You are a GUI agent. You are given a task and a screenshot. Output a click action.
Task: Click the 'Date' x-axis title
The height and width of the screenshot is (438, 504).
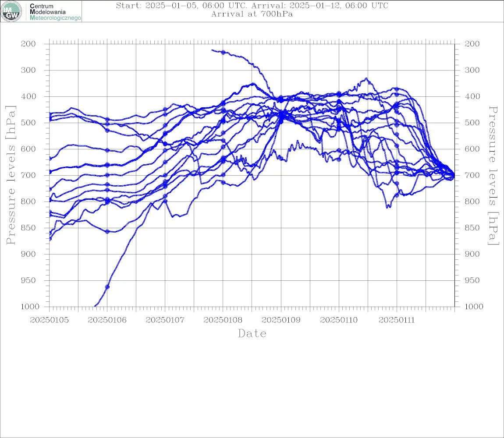click(252, 334)
